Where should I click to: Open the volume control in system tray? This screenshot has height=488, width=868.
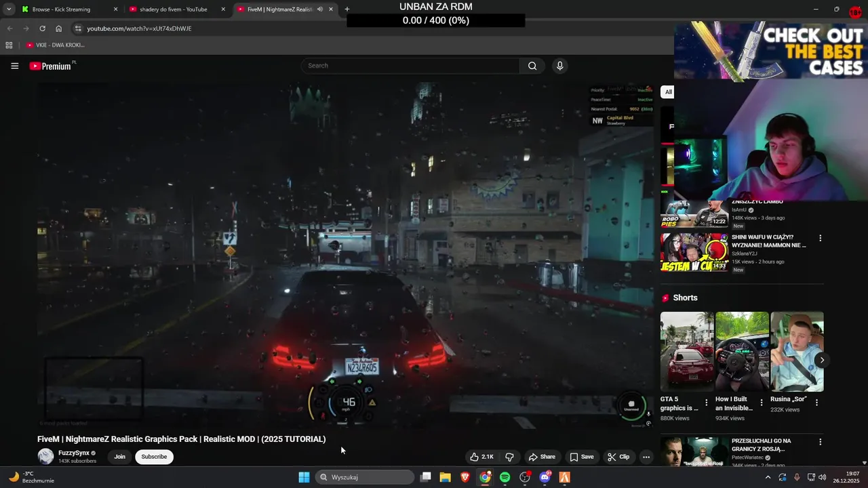coord(823,477)
